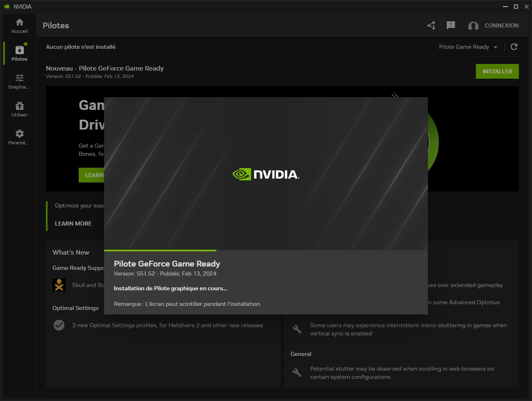Click the Skull and Bones game icon
This screenshot has height=401, width=532.
pyautogui.click(x=59, y=285)
